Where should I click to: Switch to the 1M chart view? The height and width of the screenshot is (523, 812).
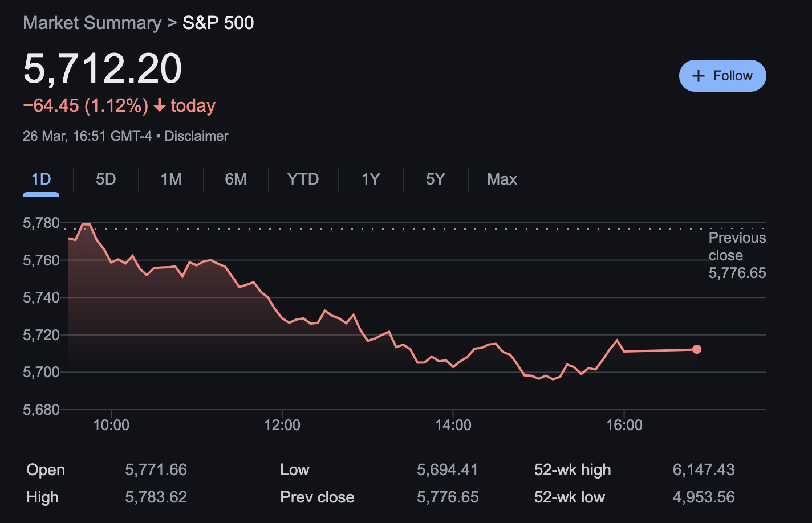[x=170, y=179]
